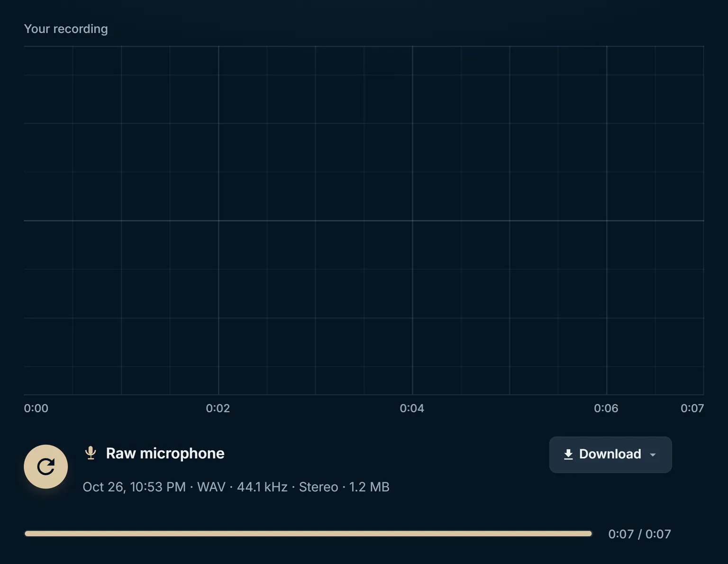Click the 0:00 timeline label
This screenshot has height=564, width=728.
[36, 408]
